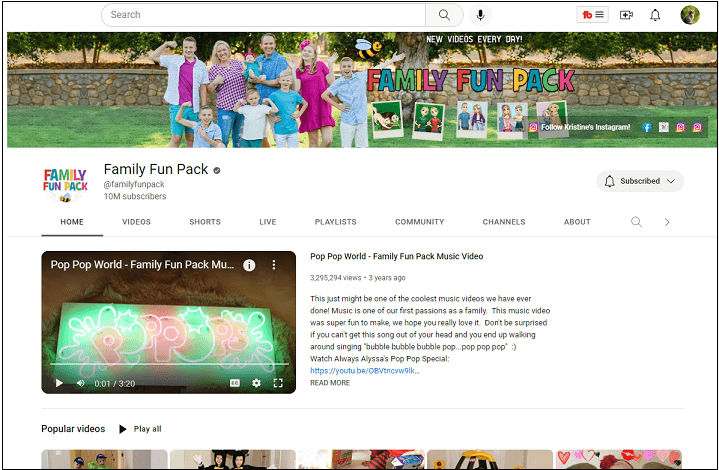The width and height of the screenshot is (719, 470).
Task: Click the 3,295,294 views text
Action: tap(336, 278)
